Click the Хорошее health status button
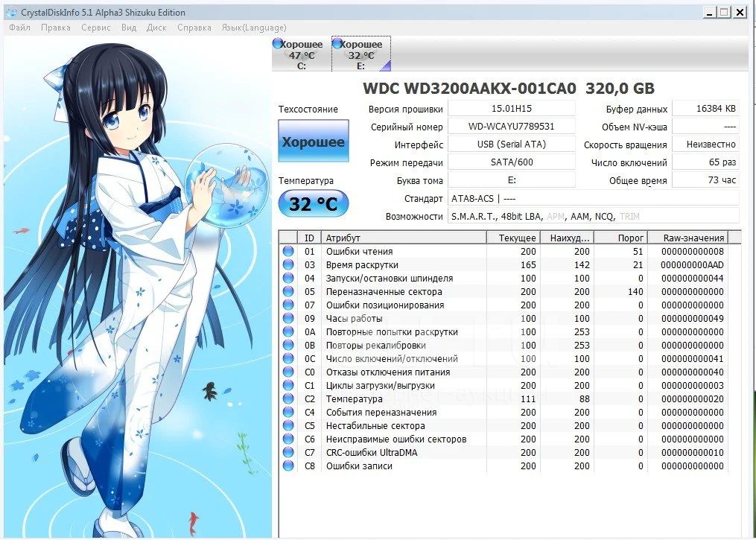Screen dimensions: 756x540 click(x=314, y=141)
